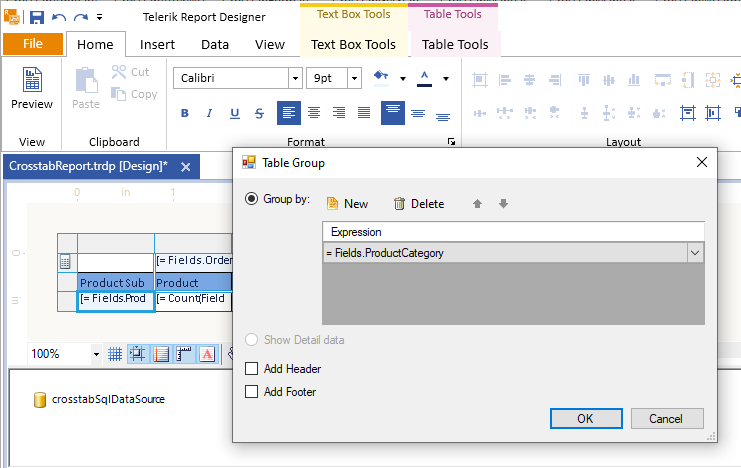The height and width of the screenshot is (468, 741).
Task: Undo the last action
Action: (x=59, y=17)
